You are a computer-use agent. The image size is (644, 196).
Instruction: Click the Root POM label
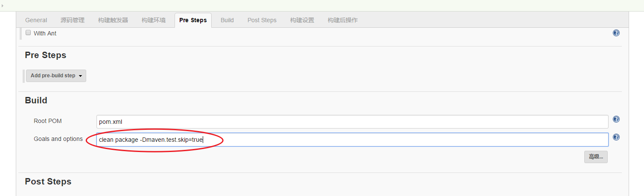(x=48, y=121)
